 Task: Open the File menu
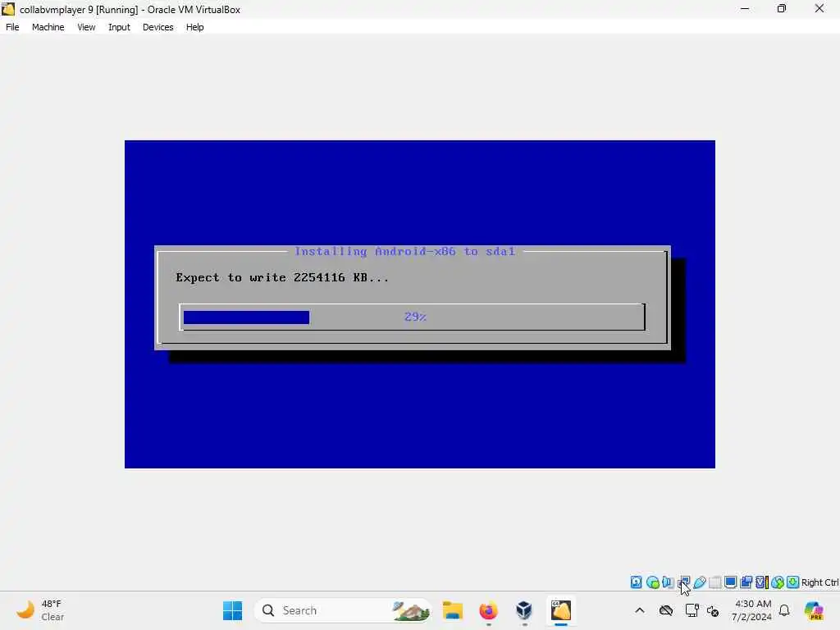point(12,27)
